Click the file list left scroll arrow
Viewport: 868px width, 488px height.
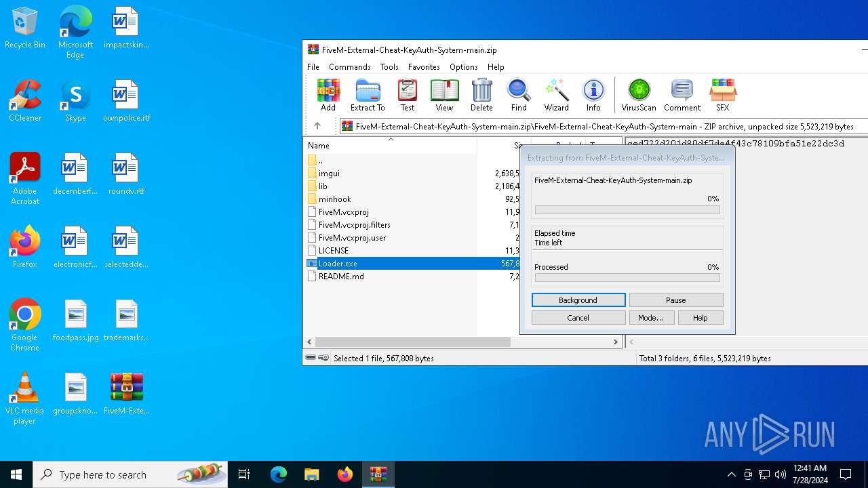tap(309, 342)
